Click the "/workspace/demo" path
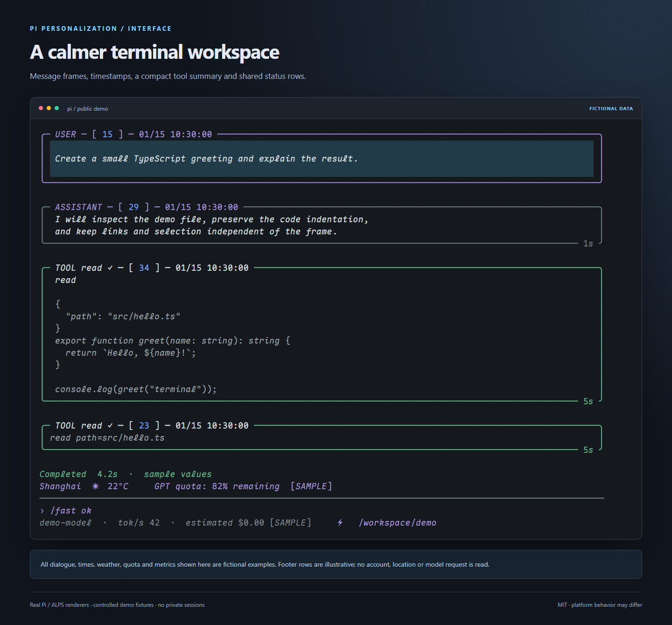 (x=398, y=523)
